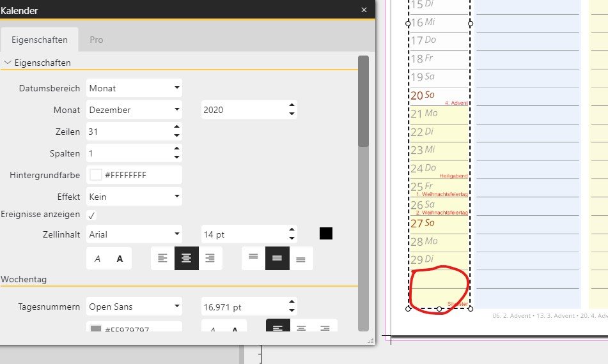This screenshot has width=608, height=364.
Task: Center-align cell content horizontally
Action: 186,259
